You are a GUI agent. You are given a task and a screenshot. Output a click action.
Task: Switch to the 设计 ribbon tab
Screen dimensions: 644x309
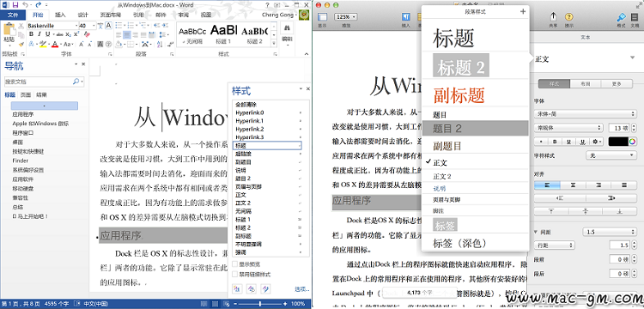tap(83, 15)
